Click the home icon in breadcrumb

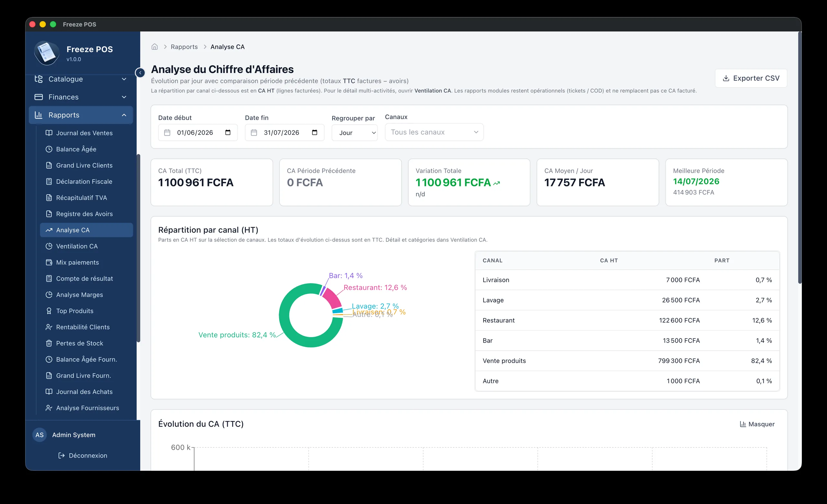[154, 46]
